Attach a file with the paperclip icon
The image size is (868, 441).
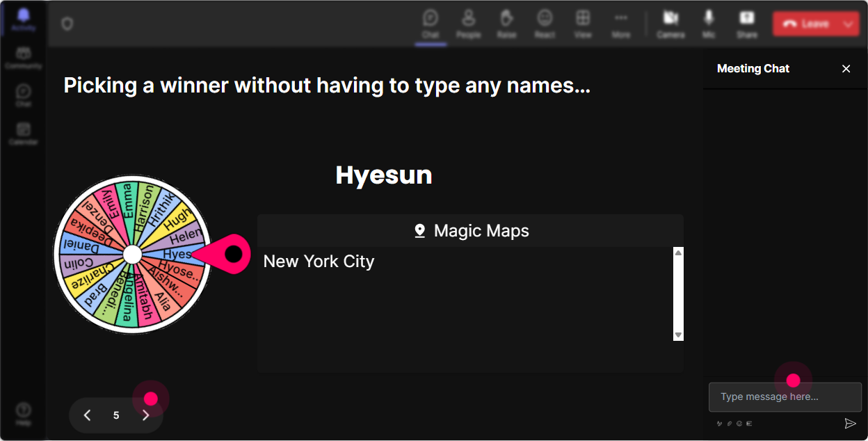point(730,423)
